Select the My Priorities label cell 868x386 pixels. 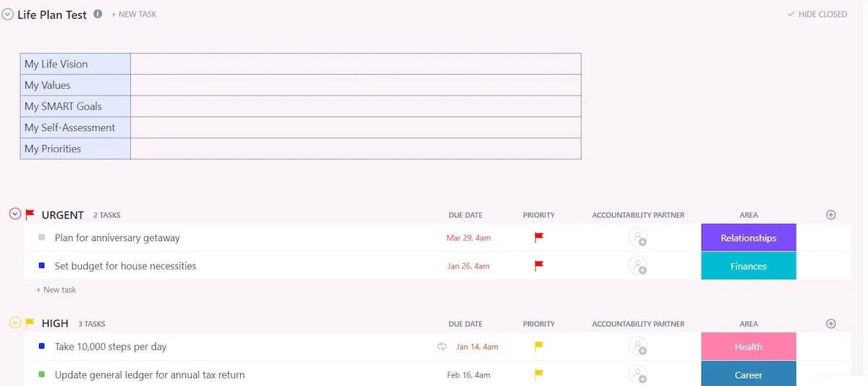tap(75, 148)
